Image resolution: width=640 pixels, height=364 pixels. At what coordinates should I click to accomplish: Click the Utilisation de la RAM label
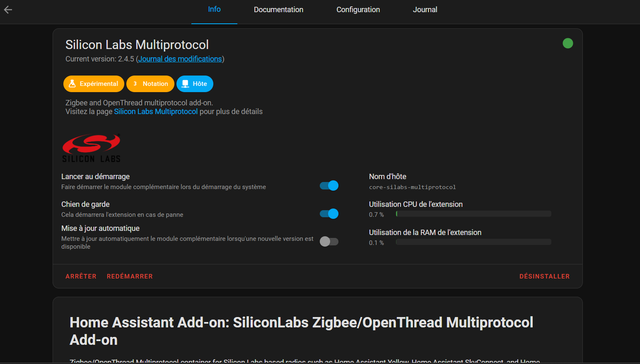click(x=425, y=232)
